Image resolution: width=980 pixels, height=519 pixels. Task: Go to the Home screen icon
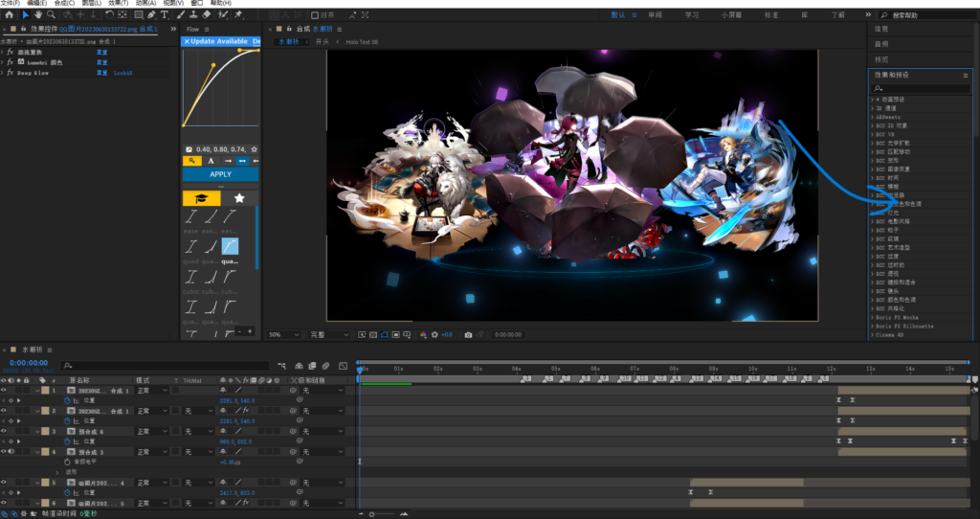(x=9, y=15)
